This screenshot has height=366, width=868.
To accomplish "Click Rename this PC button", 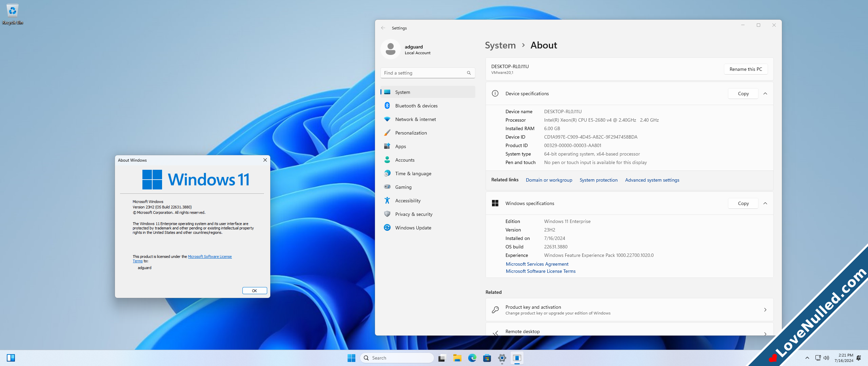I will coord(746,69).
